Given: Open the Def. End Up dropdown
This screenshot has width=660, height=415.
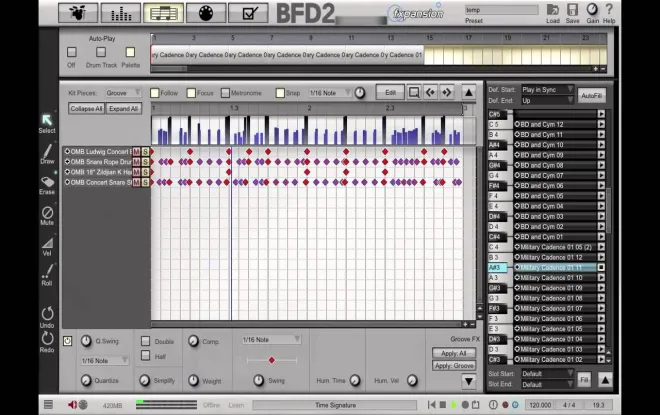Looking at the screenshot, I should point(547,100).
